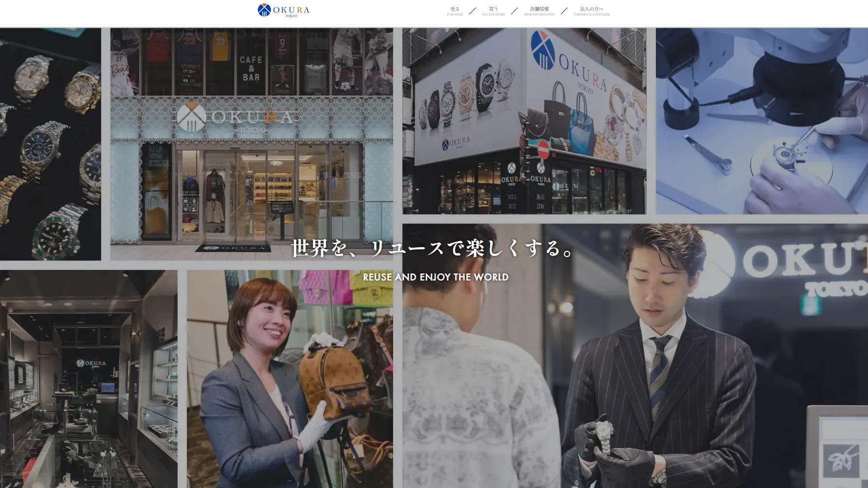Click the smiling woman holding backpack photo
868x488 pixels.
289,379
